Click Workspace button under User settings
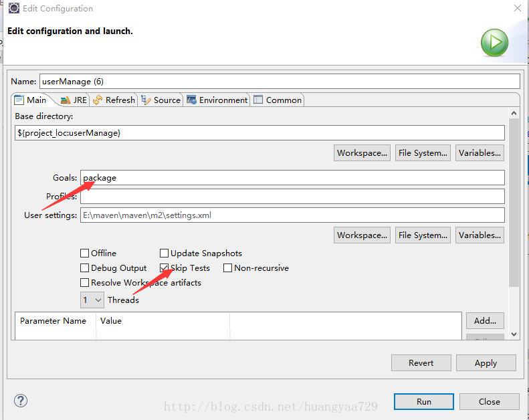The width and height of the screenshot is (529, 420). click(362, 235)
